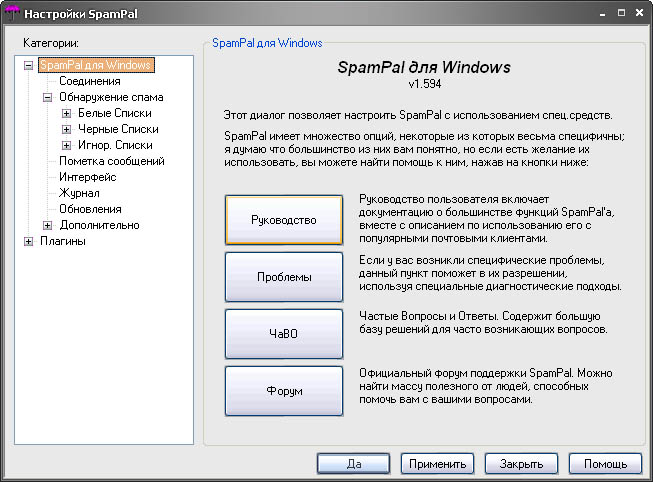Open the Черные Списки category

coord(118,129)
